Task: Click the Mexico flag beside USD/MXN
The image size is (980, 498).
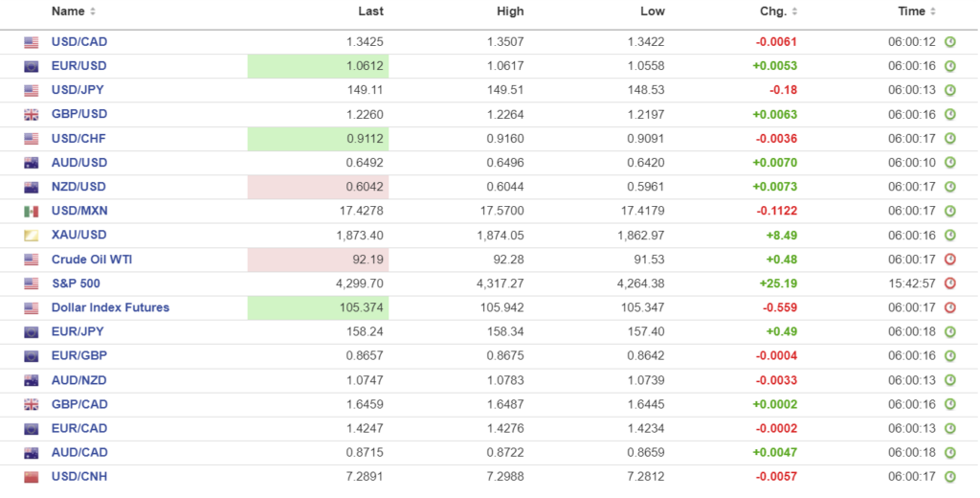Action: [32, 212]
